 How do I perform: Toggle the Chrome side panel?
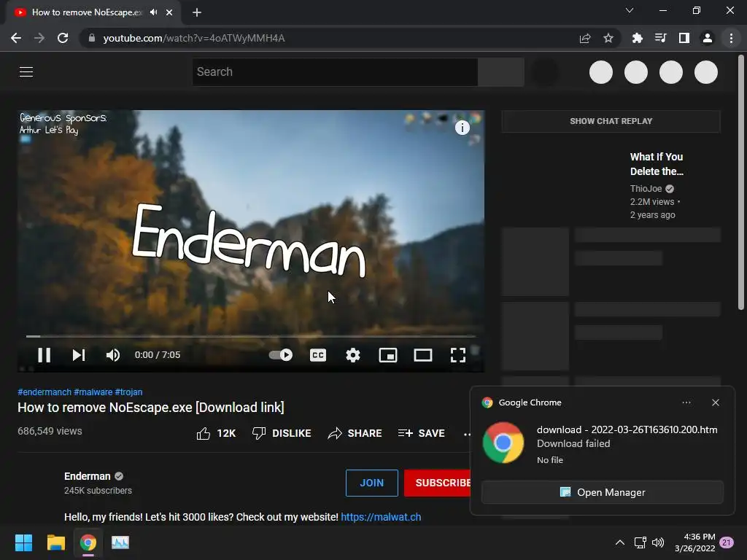pos(684,38)
